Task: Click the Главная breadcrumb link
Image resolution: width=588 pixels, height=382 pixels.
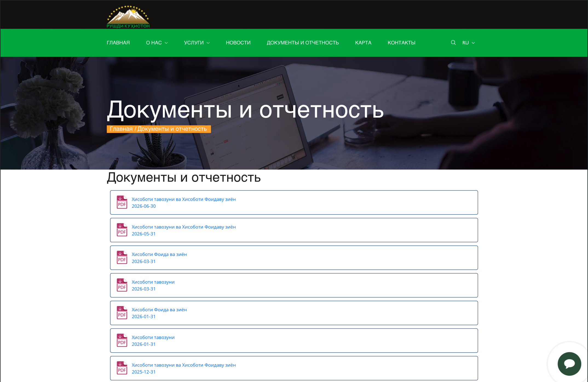Action: point(121,129)
